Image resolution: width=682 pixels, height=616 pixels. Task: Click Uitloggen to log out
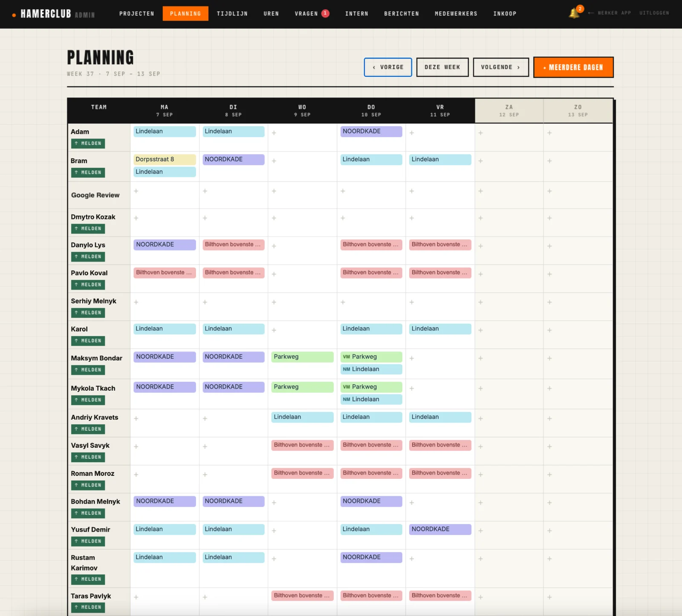pos(654,13)
